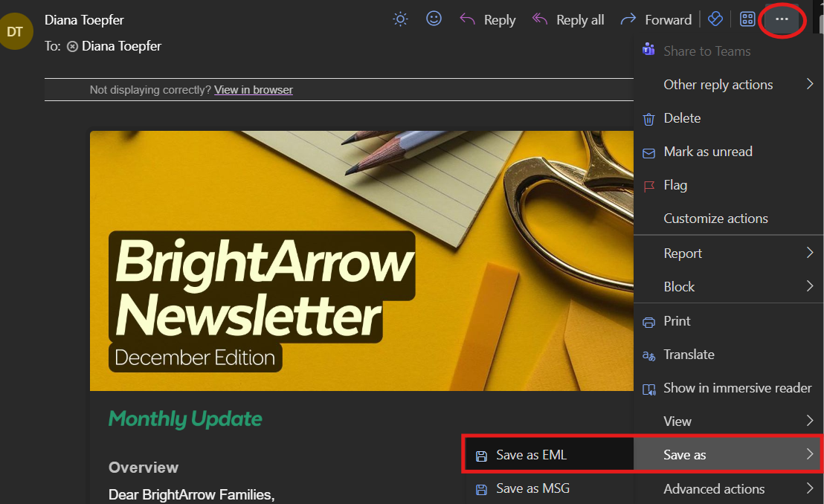Open the View in browser link

click(254, 90)
